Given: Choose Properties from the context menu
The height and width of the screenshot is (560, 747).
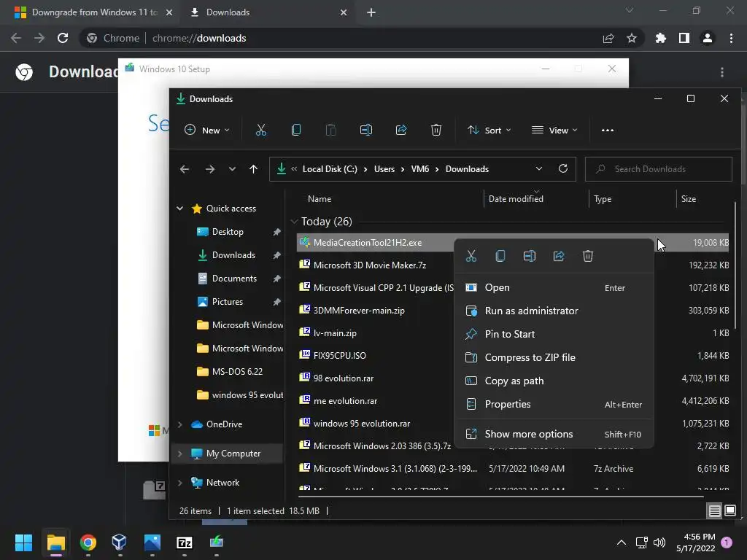Looking at the screenshot, I should pos(554,404).
